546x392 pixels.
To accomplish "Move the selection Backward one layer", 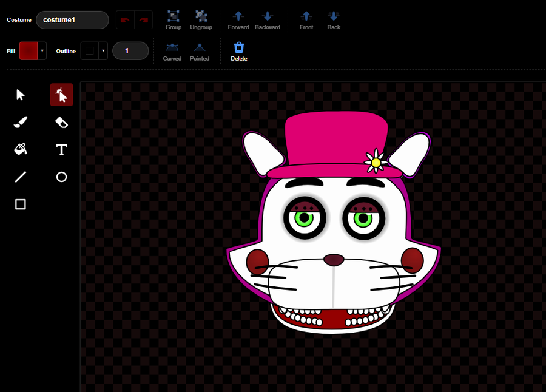I will (x=268, y=20).
